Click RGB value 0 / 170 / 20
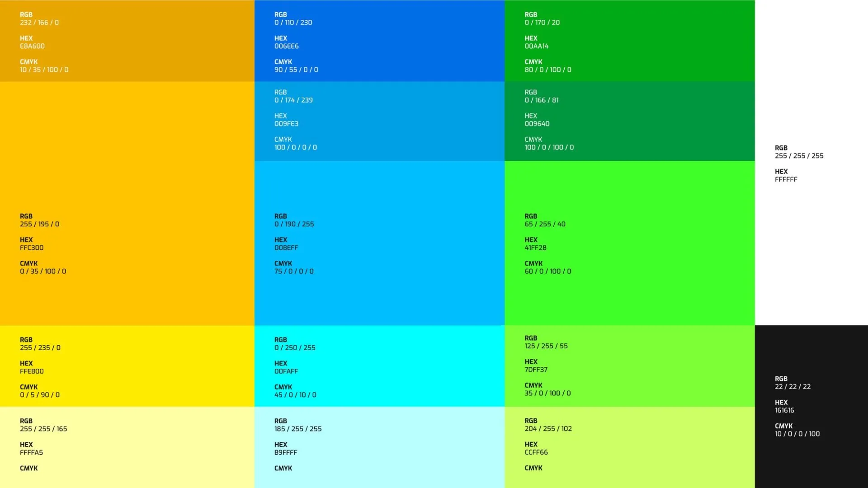Viewport: 868px width, 488px height. pos(542,23)
